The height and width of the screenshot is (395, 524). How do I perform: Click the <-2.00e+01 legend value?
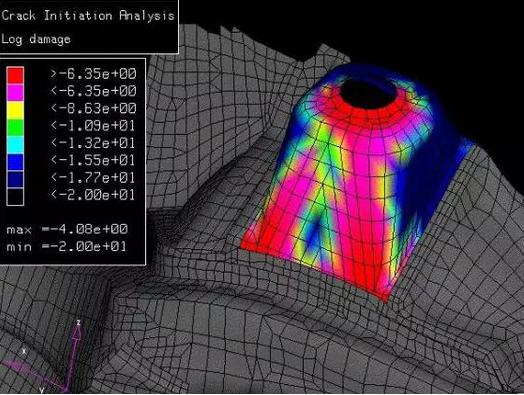93,195
